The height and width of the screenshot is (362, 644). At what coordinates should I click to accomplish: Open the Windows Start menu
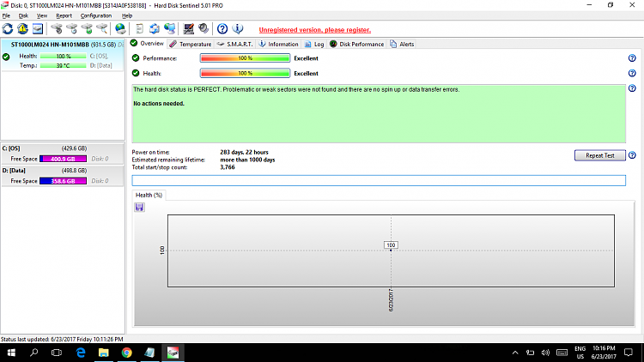tap(11, 353)
